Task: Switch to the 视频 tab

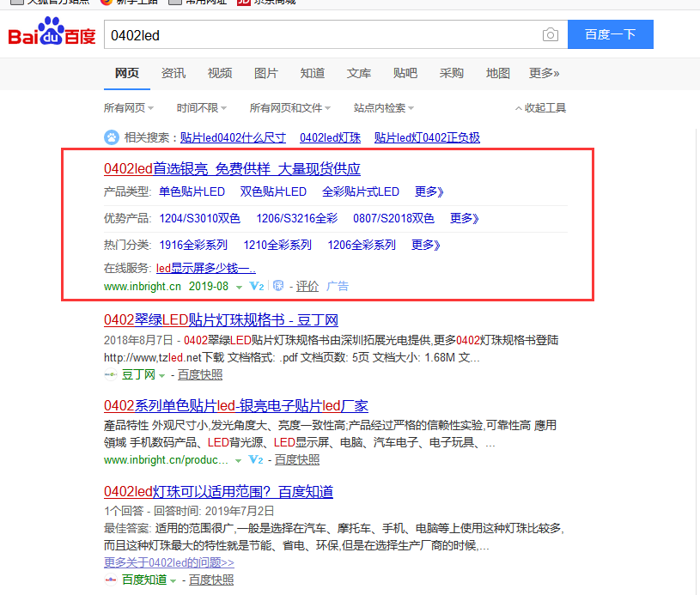Action: 220,73
